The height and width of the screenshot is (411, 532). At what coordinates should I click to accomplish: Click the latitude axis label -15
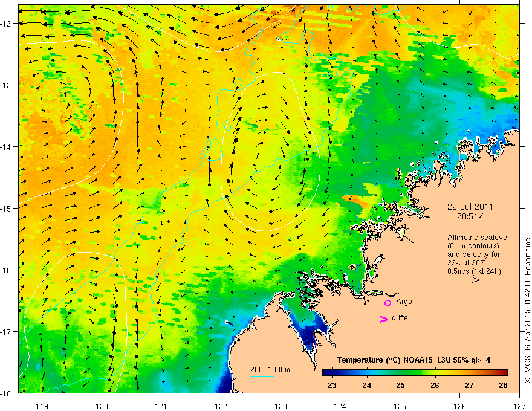(7, 208)
